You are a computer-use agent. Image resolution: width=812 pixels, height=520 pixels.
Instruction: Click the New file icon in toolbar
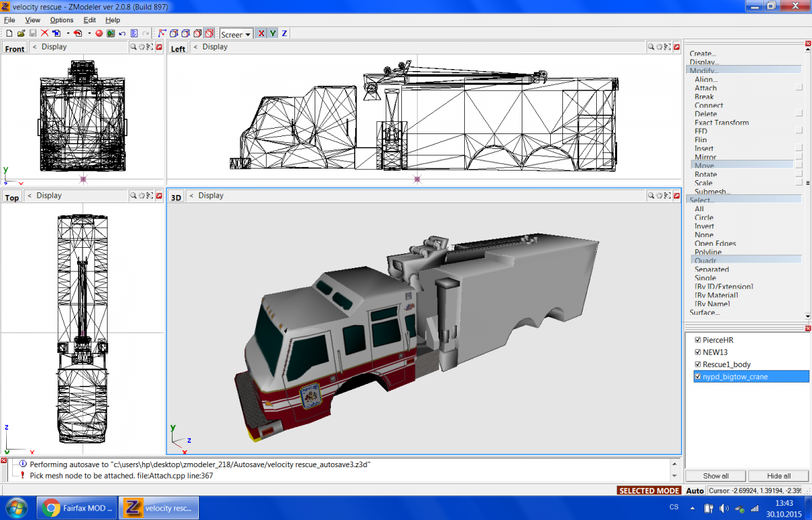tap(9, 33)
